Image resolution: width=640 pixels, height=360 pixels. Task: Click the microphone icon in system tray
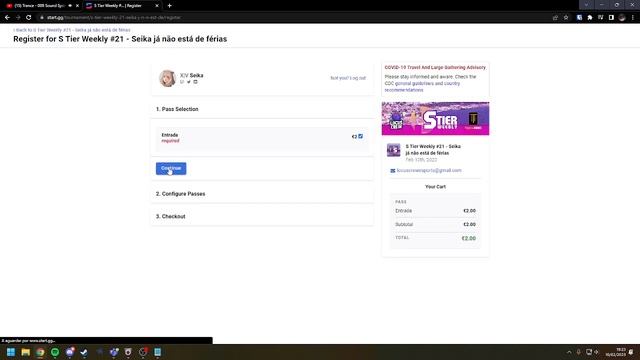tap(578, 352)
